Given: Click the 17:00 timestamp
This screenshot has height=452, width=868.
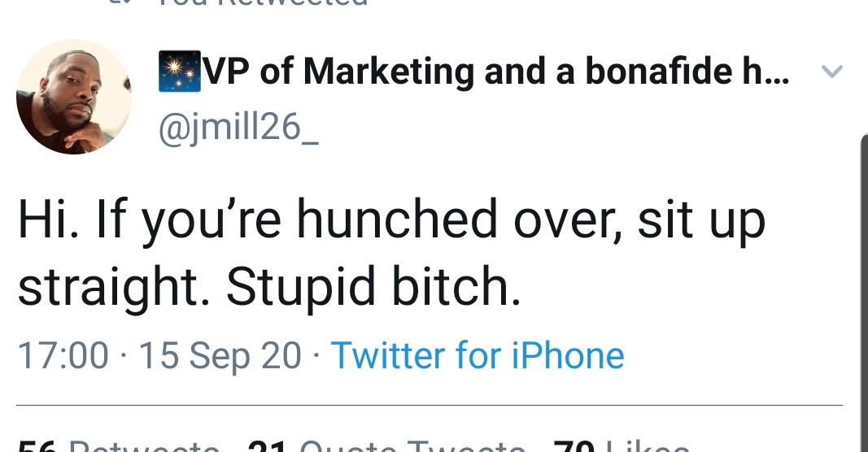Looking at the screenshot, I should (x=63, y=355).
